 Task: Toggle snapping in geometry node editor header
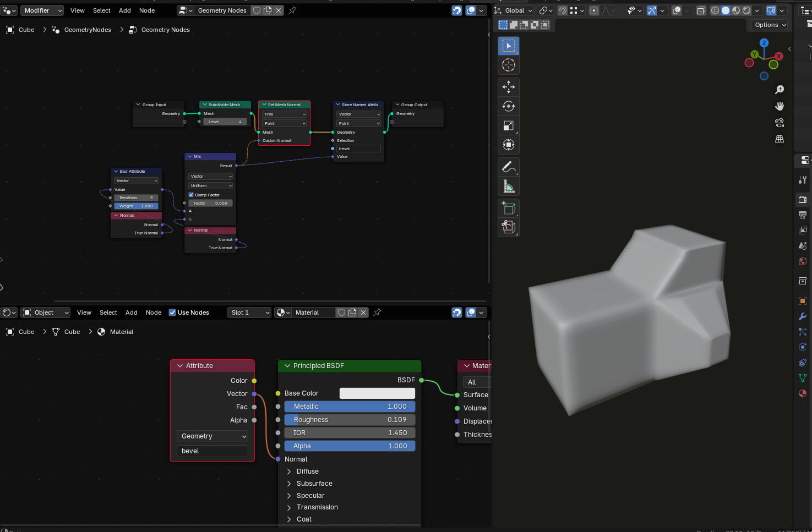coord(457,10)
